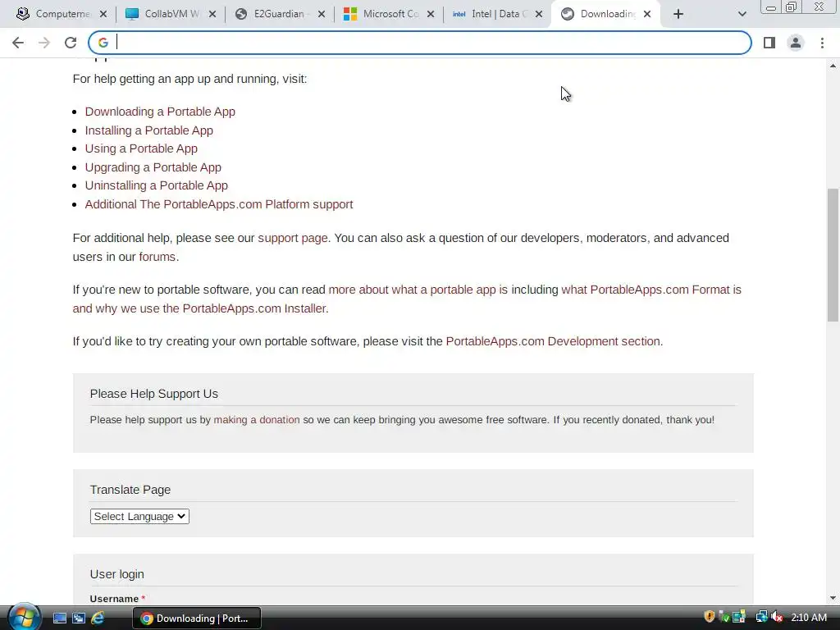Open the Chrome three-dot menu
The image size is (840, 630).
click(822, 43)
